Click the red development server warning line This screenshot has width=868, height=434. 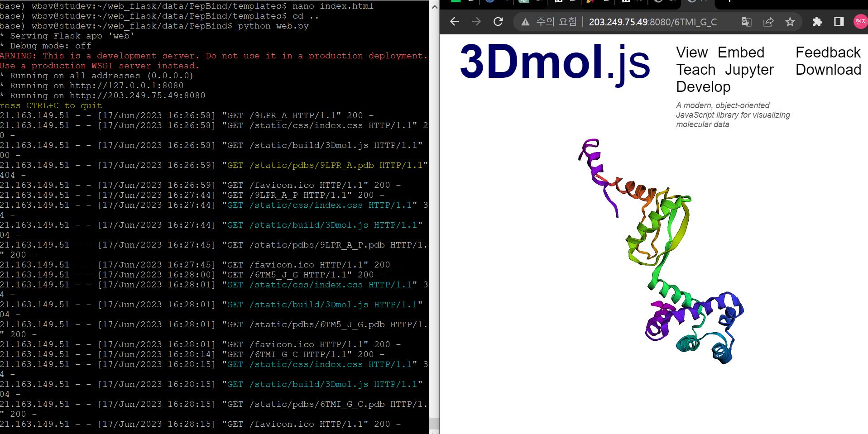214,56
